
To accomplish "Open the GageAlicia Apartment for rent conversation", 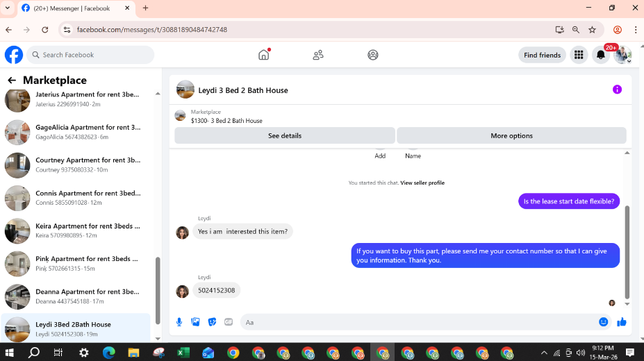I will pos(76,132).
